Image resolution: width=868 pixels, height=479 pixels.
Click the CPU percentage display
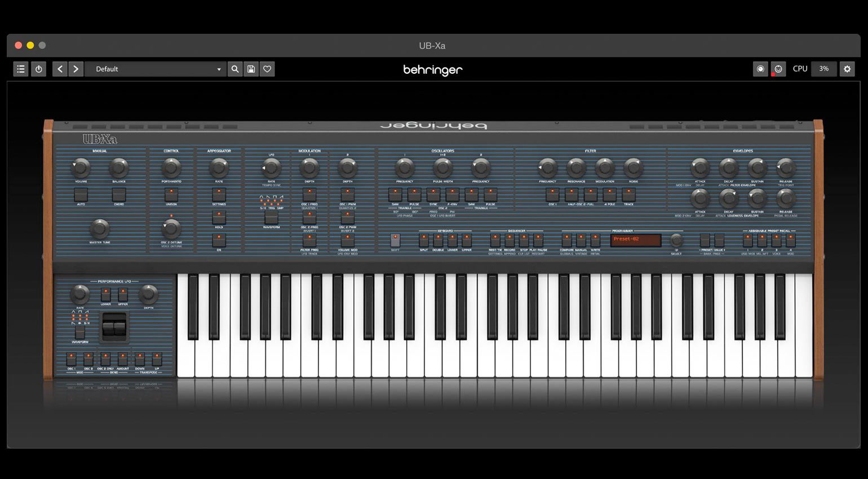point(823,68)
